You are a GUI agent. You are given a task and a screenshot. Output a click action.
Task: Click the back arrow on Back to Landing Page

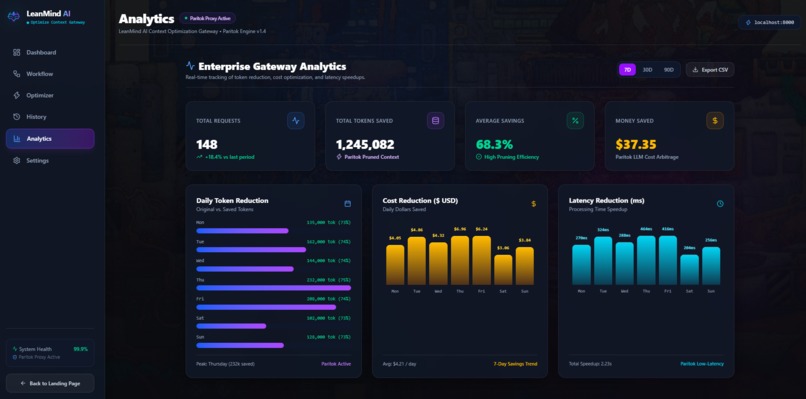(23, 384)
